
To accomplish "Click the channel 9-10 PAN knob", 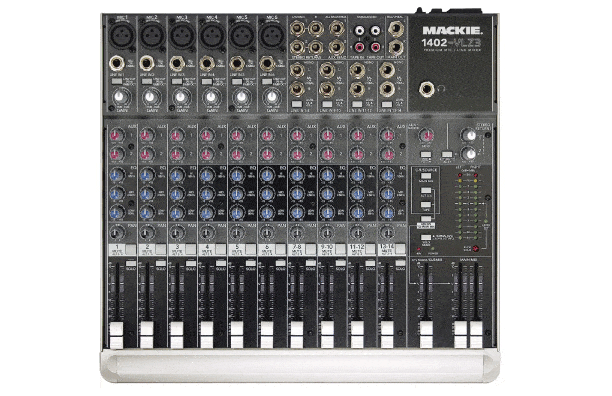I will pyautogui.click(x=326, y=233).
